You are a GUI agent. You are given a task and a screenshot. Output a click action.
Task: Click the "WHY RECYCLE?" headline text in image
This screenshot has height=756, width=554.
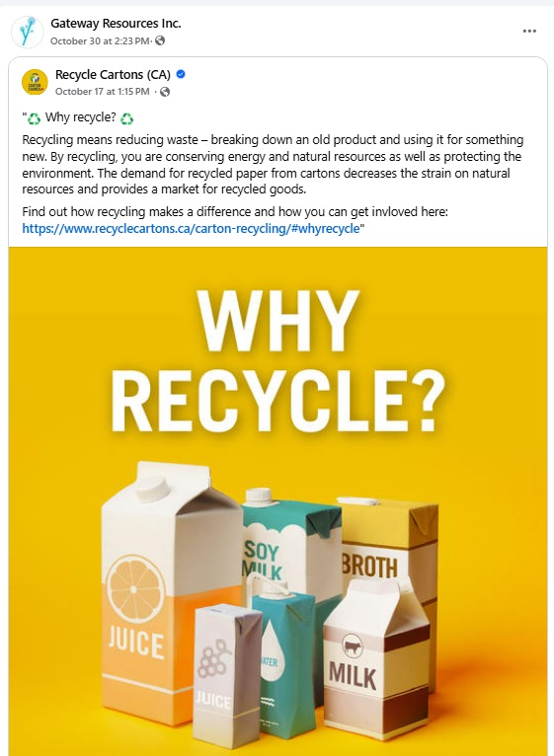[277, 360]
